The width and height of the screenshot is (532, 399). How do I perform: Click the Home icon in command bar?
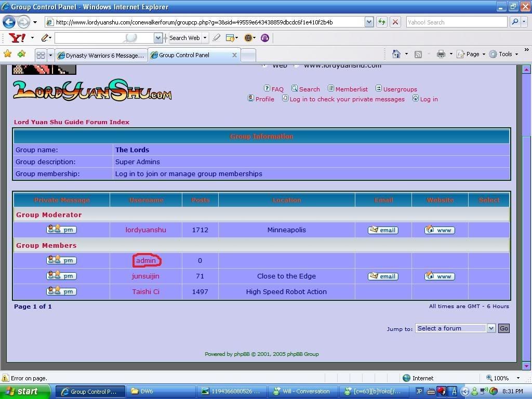point(396,54)
